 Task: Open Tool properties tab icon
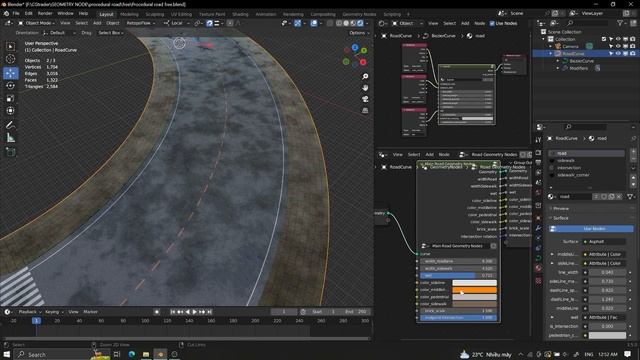click(x=538, y=140)
